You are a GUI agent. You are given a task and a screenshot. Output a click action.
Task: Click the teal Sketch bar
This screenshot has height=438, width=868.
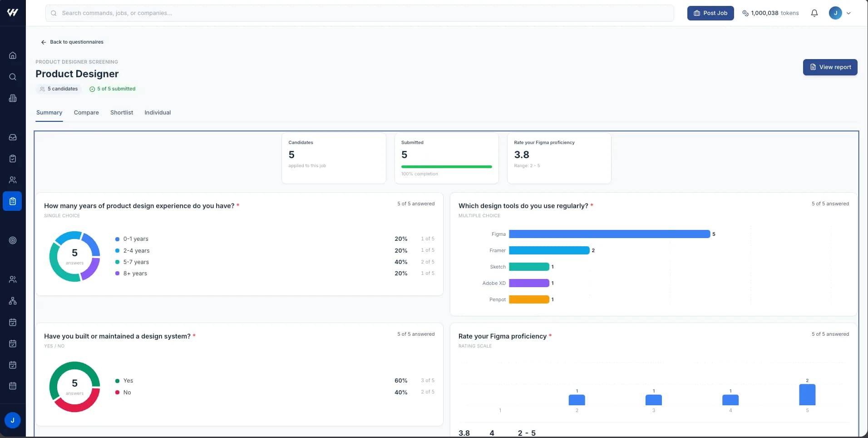click(529, 267)
